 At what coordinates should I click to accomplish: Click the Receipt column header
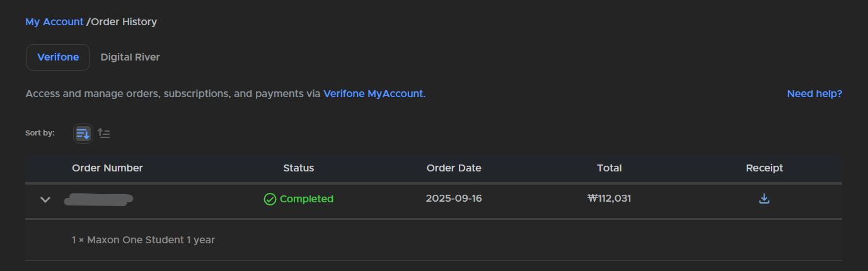click(764, 168)
